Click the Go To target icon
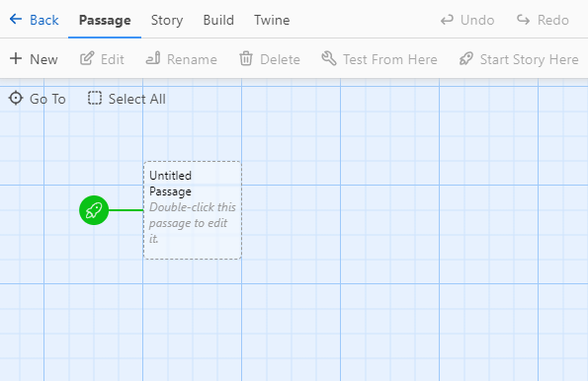 [x=16, y=98]
